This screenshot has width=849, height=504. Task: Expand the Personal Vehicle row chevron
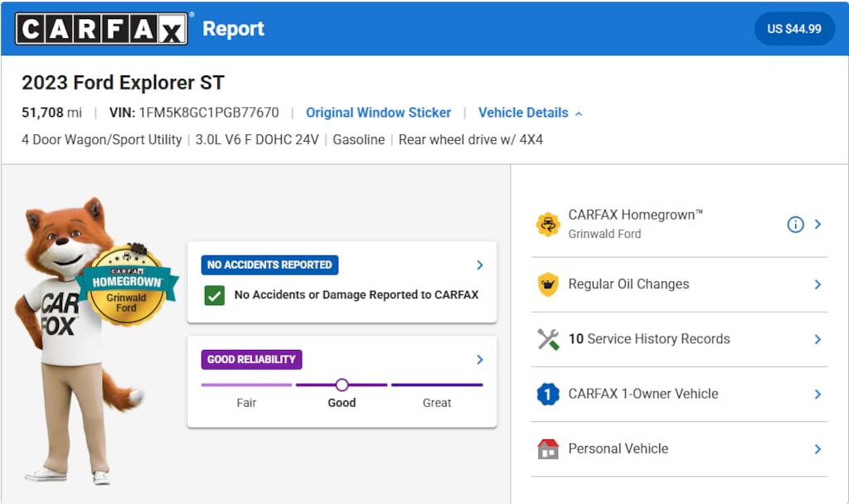click(x=817, y=448)
